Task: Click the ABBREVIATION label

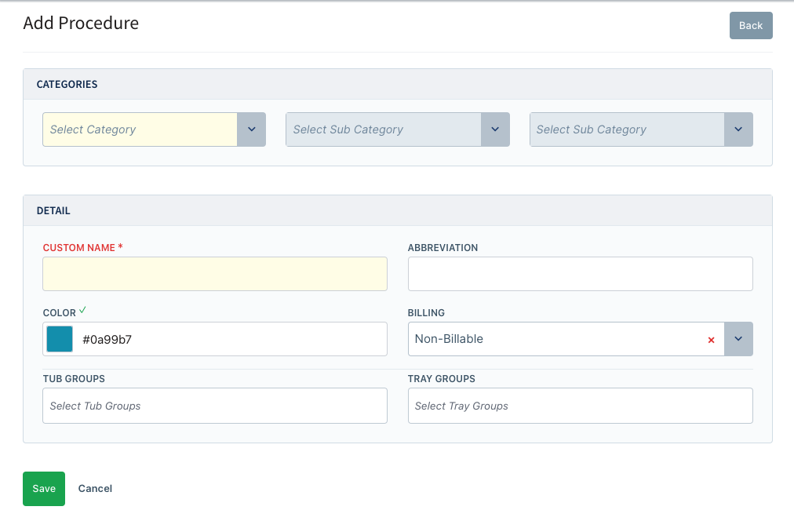Action: 443,248
